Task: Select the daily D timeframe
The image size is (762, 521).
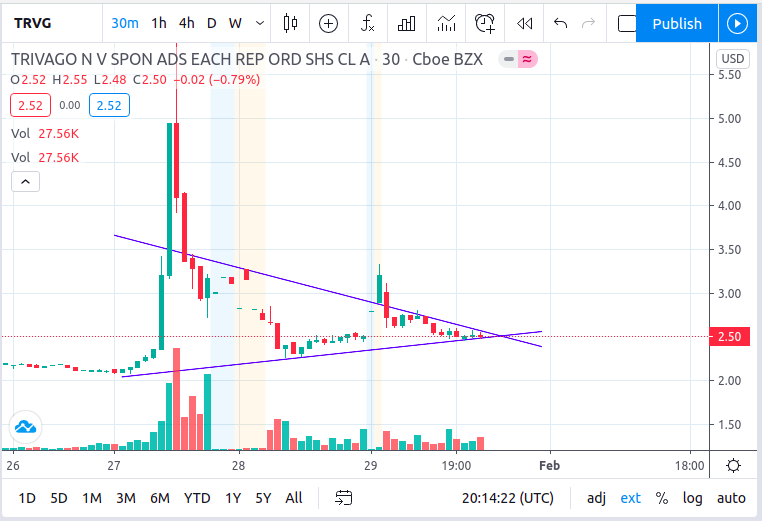Action: click(x=211, y=23)
